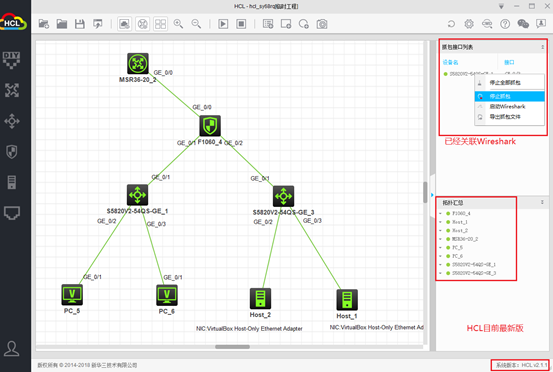The image size is (553, 372).
Task: Add a text note using list-plus icon
Action: click(x=268, y=24)
